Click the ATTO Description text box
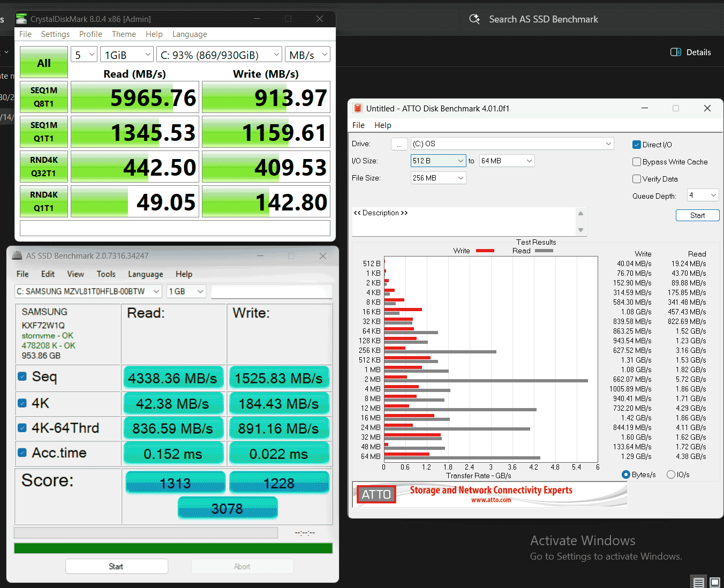 click(x=464, y=221)
